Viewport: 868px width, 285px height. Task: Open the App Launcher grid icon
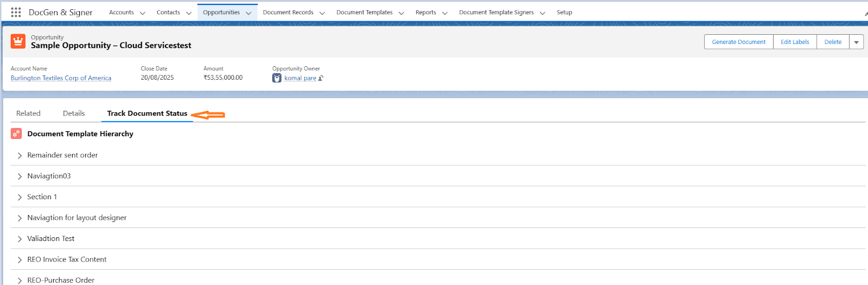16,12
